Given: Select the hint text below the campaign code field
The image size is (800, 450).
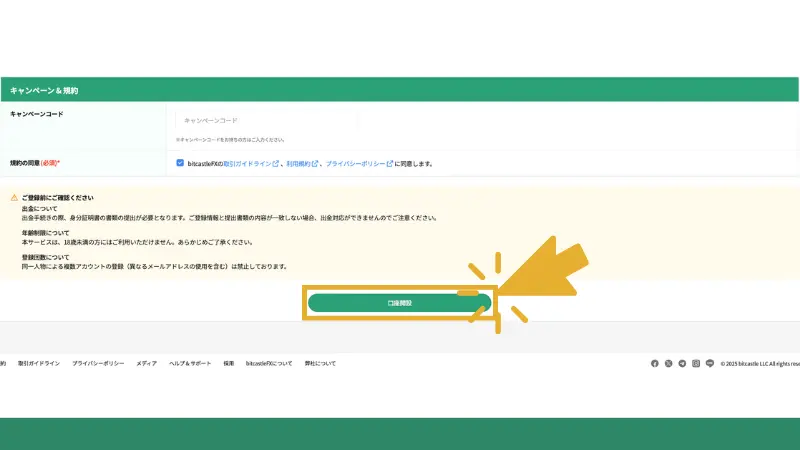Looking at the screenshot, I should click(x=230, y=139).
